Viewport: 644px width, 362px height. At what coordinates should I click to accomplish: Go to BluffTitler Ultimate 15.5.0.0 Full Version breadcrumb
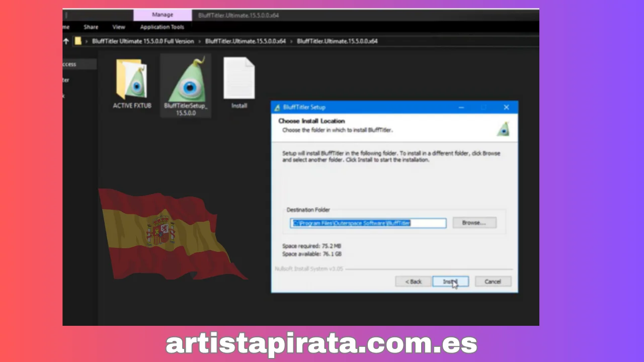(143, 41)
